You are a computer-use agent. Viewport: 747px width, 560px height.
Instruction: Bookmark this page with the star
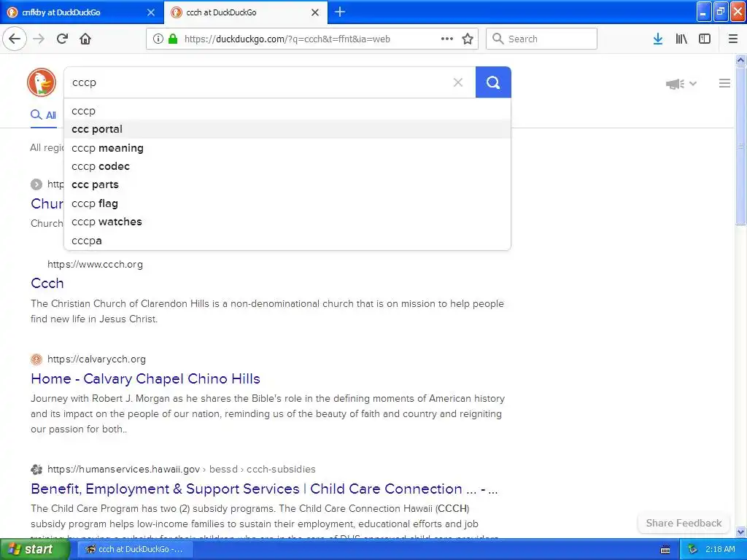click(x=468, y=39)
